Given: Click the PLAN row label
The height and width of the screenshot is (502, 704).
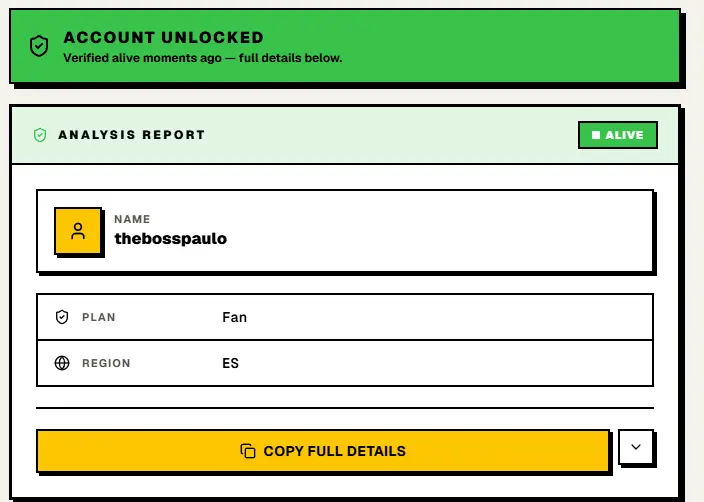Looking at the screenshot, I should click(x=99, y=317).
